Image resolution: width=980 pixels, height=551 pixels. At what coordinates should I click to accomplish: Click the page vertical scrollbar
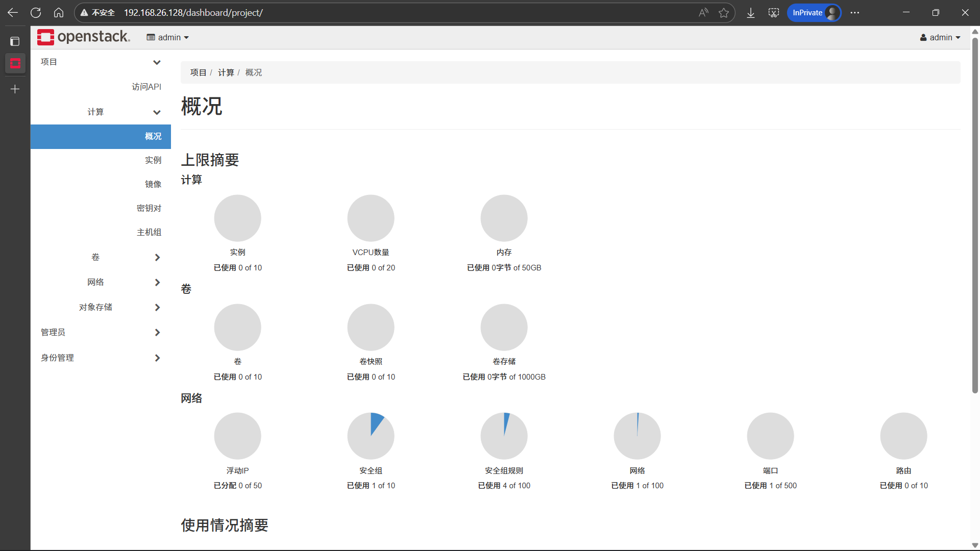click(975, 214)
